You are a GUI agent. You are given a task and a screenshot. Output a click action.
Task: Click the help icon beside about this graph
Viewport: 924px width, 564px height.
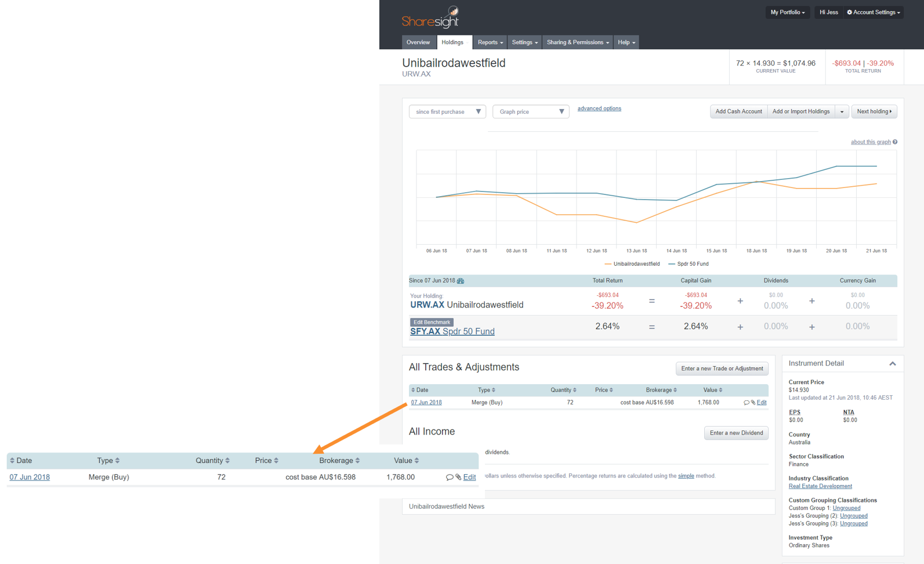895,142
